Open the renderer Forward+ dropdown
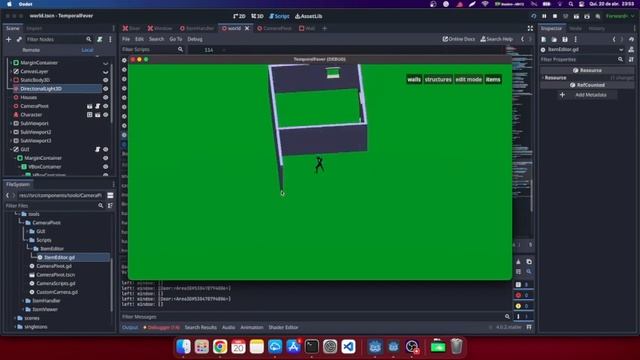The image size is (640, 360). point(620,16)
